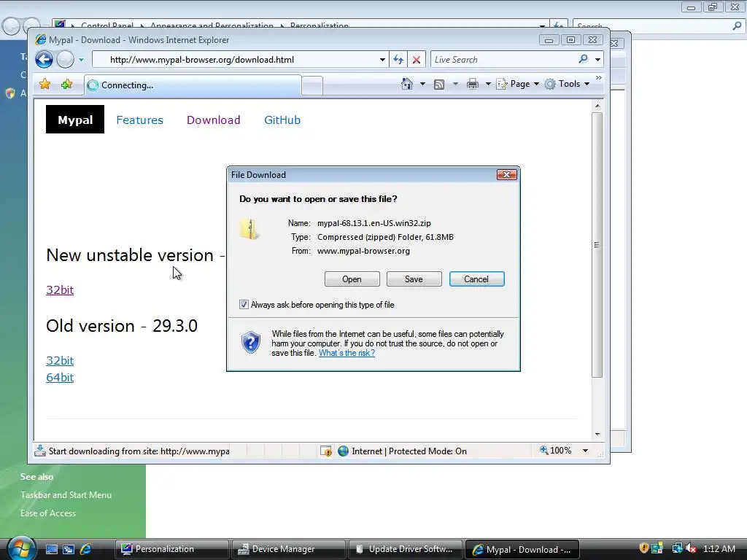747x560 pixels.
Task: Open the zoom level dropdown arrow
Action: pos(585,451)
